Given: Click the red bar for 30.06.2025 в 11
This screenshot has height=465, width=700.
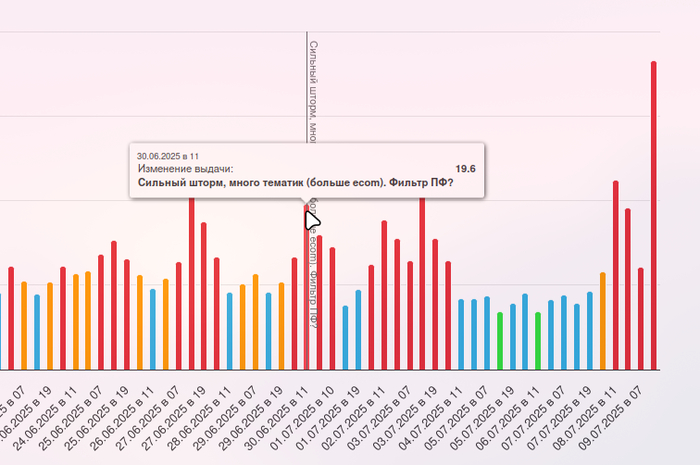Looking at the screenshot, I should pos(307,290).
